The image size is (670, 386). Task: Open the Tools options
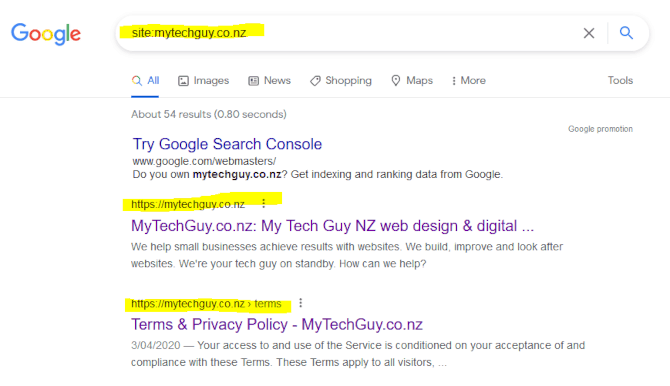click(620, 80)
